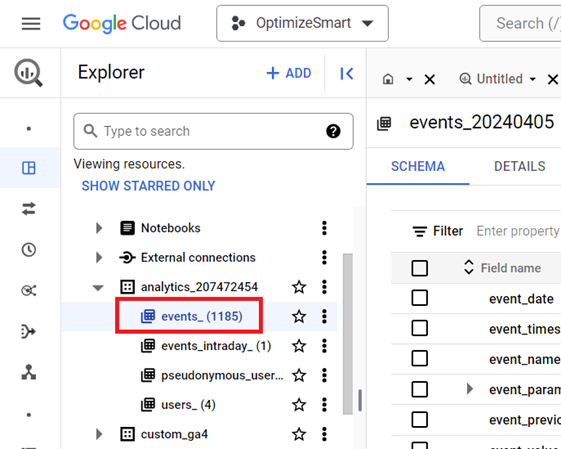Viewport: 561px width, 449px height.
Task: Click the Enter property filter field
Action: click(x=518, y=231)
